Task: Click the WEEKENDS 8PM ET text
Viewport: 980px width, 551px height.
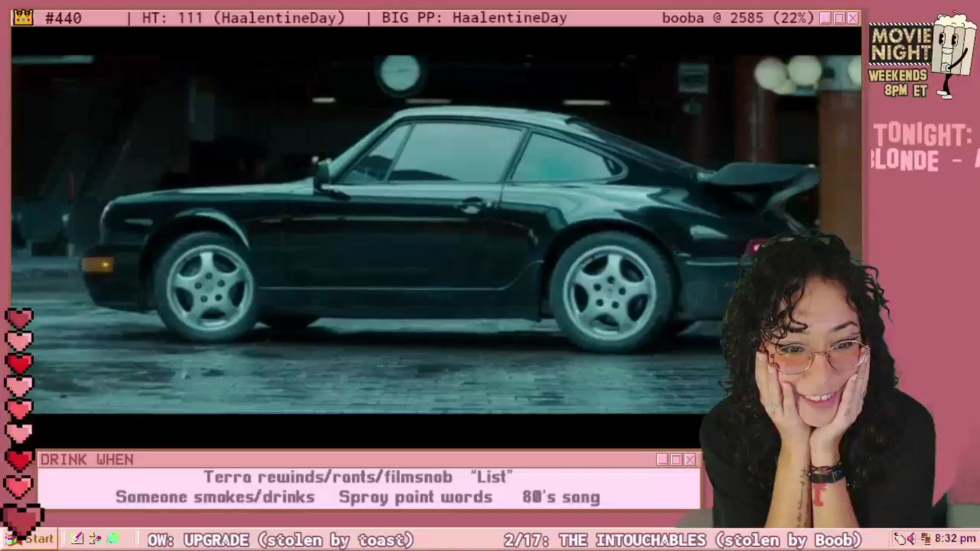Action: click(x=898, y=83)
